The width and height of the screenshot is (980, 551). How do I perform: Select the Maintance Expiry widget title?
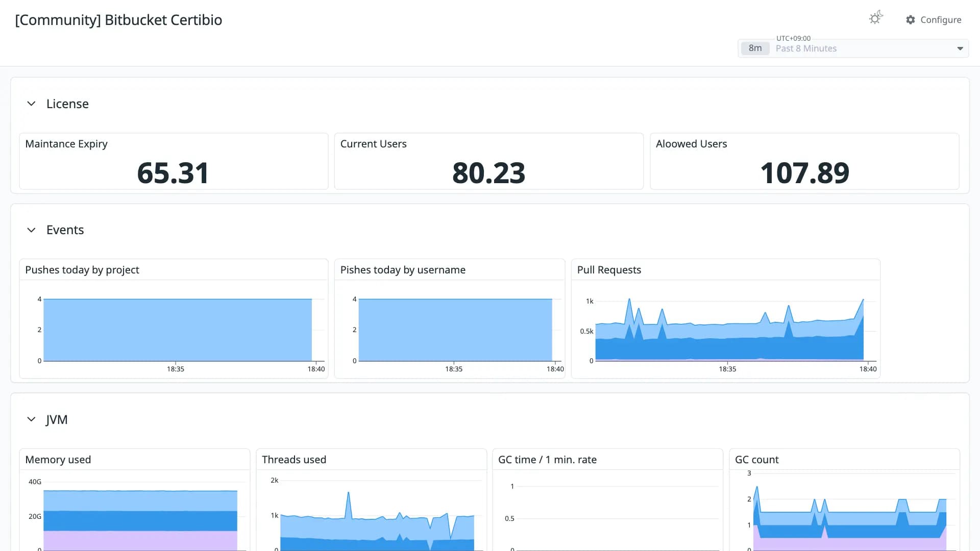66,144
